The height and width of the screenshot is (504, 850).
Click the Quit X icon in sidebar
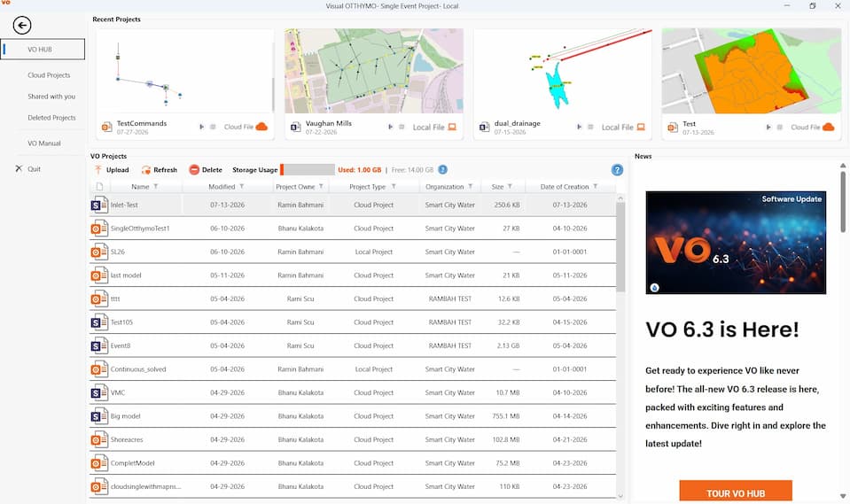[x=19, y=168]
